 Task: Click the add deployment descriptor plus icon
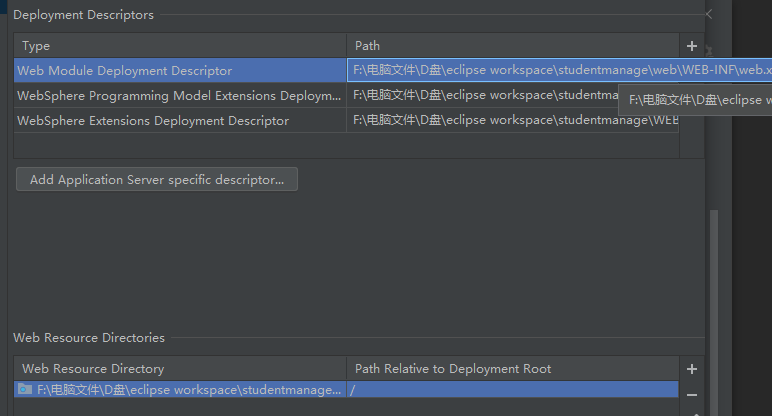coord(691,46)
